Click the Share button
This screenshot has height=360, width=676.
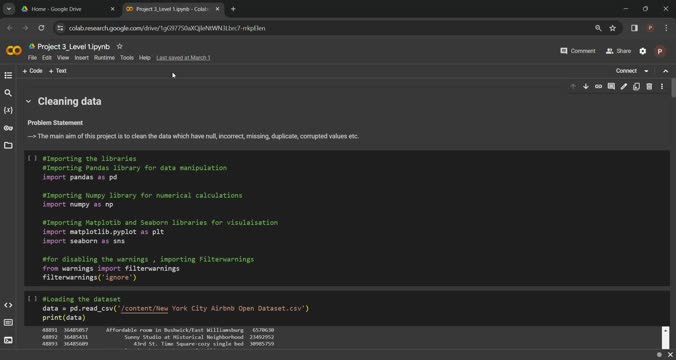[618, 51]
